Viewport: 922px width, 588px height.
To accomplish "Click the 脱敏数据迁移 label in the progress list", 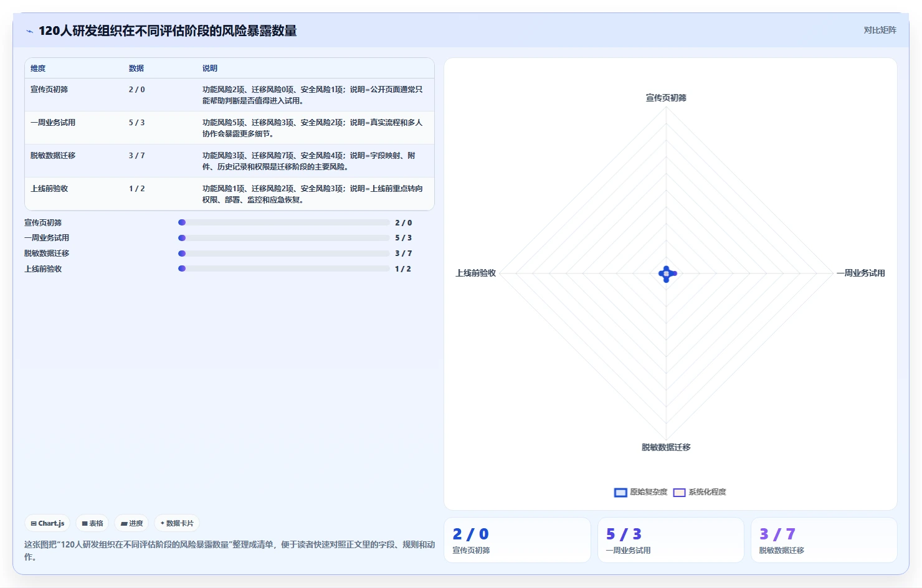I will pyautogui.click(x=47, y=254).
